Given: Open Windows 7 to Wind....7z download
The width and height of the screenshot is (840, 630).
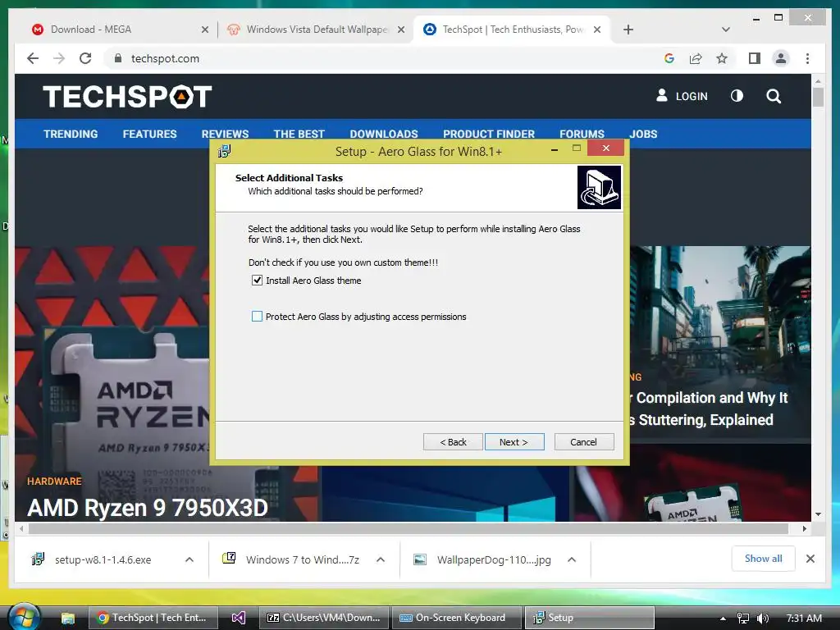Looking at the screenshot, I should click(292, 559).
